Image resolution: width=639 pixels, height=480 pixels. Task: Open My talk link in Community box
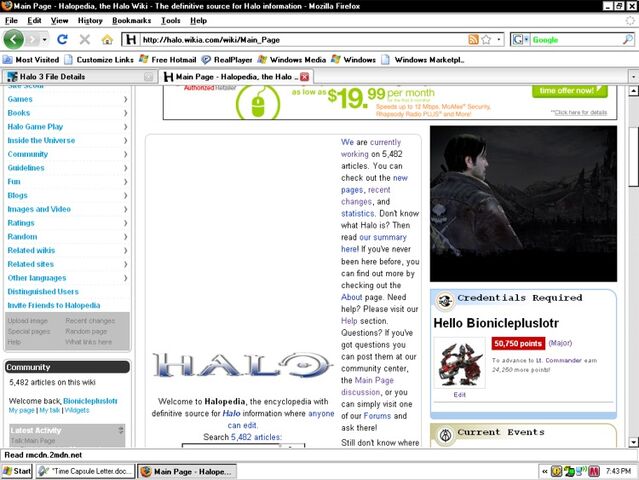tap(50, 410)
